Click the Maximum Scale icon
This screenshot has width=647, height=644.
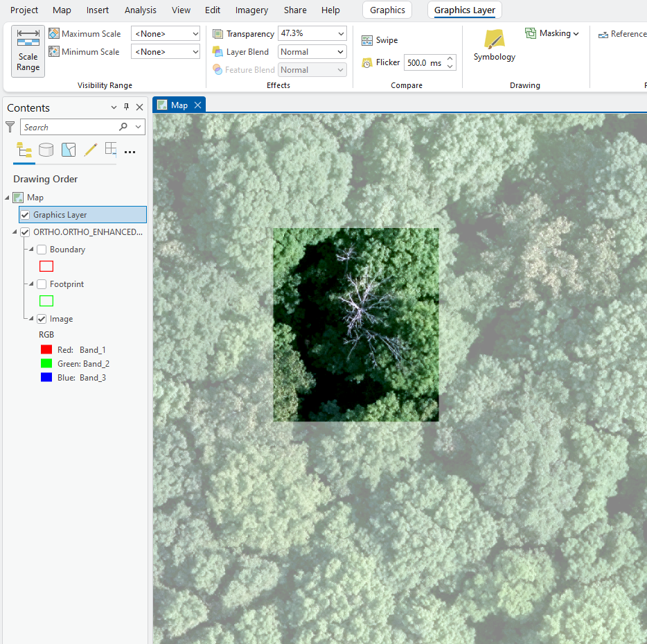(53, 33)
